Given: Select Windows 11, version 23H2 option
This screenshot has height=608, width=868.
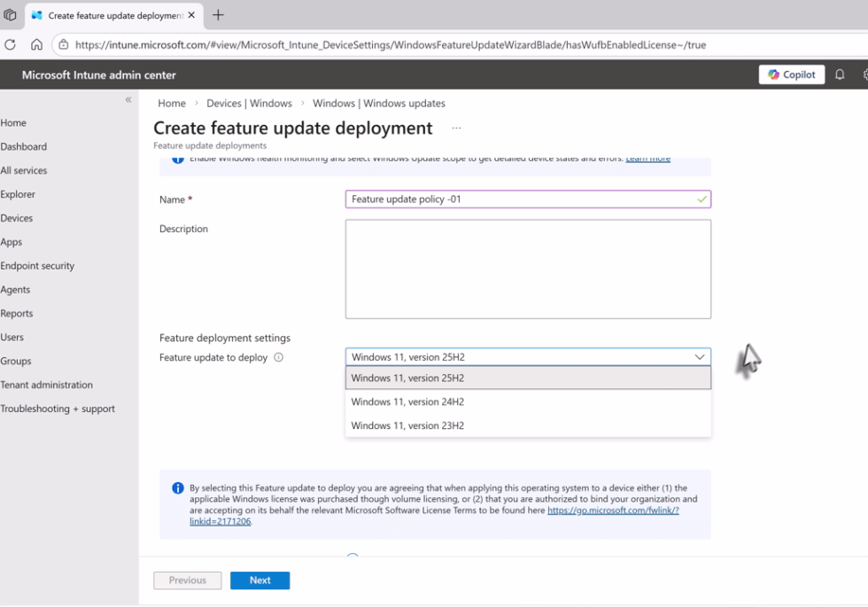Looking at the screenshot, I should (528, 425).
